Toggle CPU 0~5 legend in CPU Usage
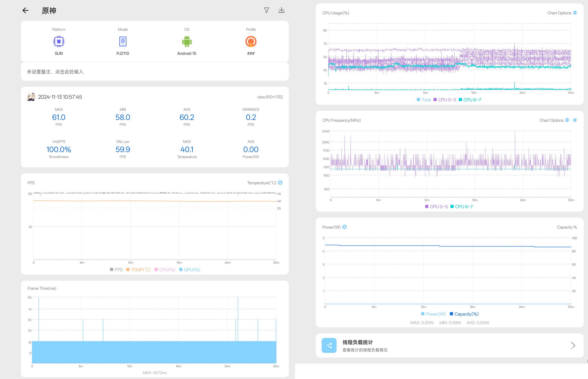This screenshot has height=379, width=588. pyautogui.click(x=445, y=100)
